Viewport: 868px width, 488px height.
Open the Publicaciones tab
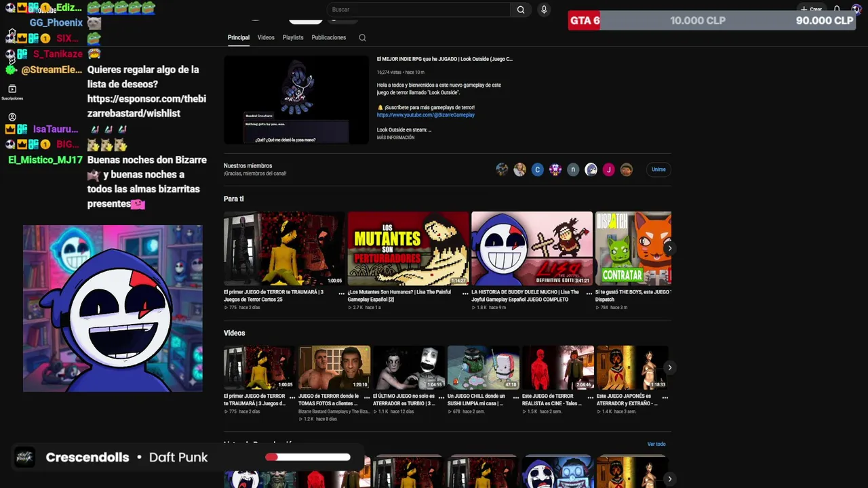coord(329,38)
